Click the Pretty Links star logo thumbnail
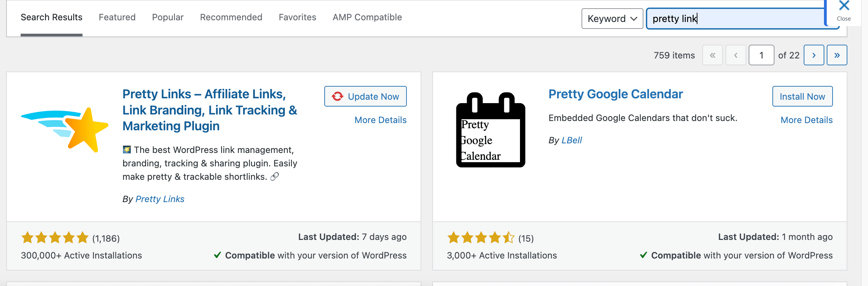The image size is (868, 286). coord(65,130)
